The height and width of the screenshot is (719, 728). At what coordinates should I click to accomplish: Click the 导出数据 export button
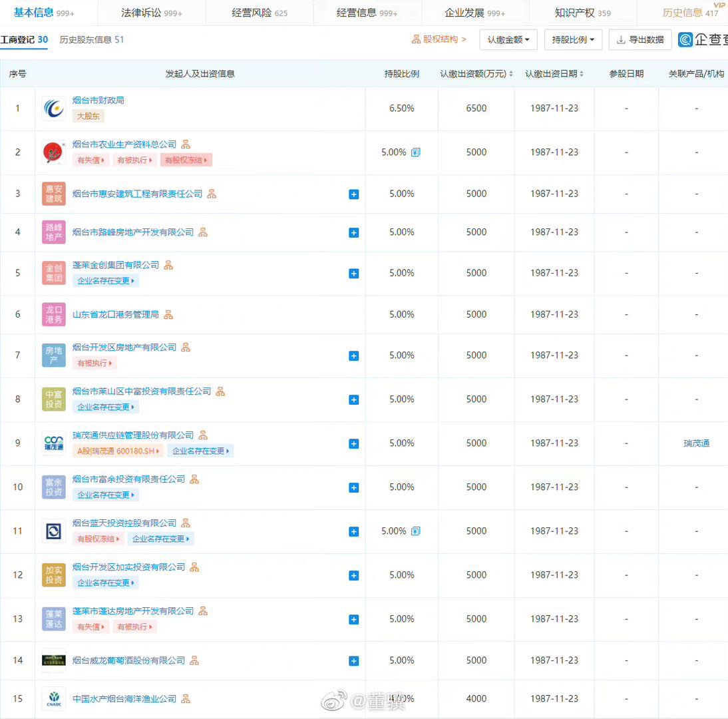[x=640, y=40]
